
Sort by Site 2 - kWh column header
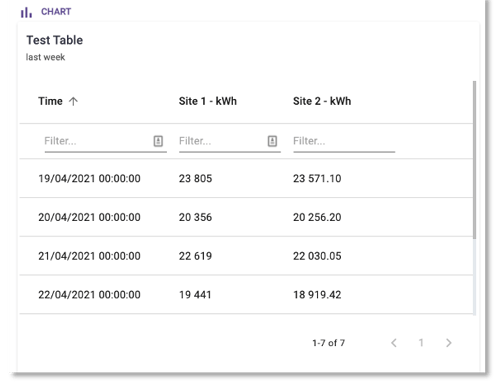322,101
